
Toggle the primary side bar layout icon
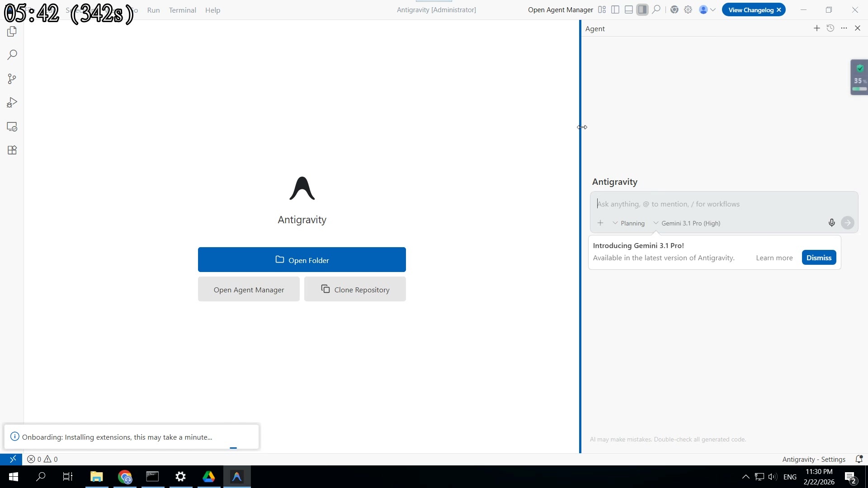[615, 9]
